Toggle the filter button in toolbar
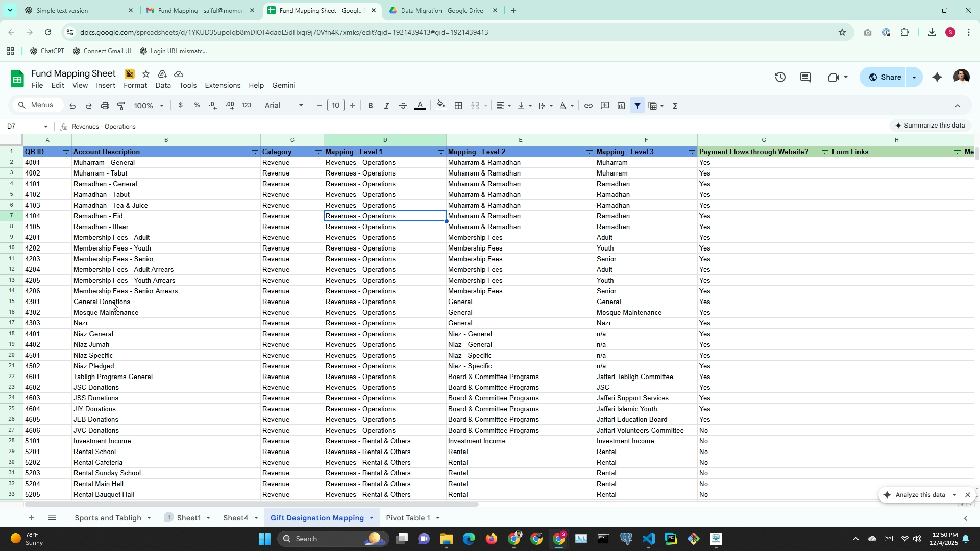This screenshot has height=551, width=980. (x=638, y=106)
